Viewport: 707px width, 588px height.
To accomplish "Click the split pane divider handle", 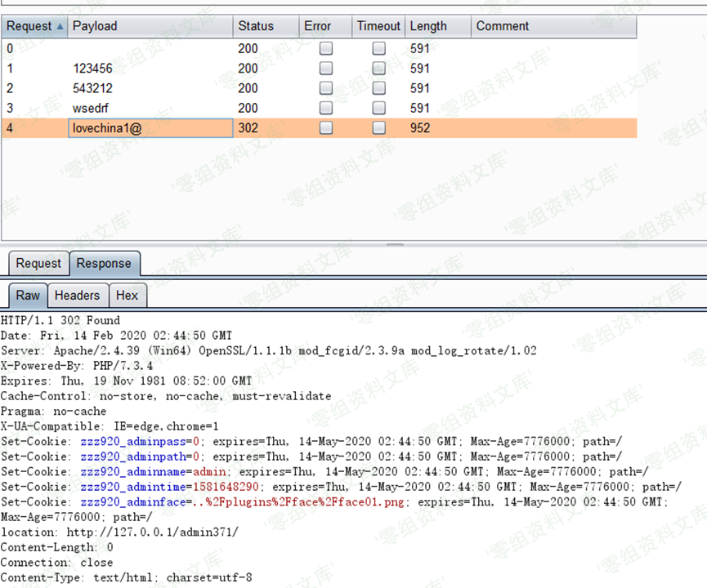I will click(x=395, y=244).
